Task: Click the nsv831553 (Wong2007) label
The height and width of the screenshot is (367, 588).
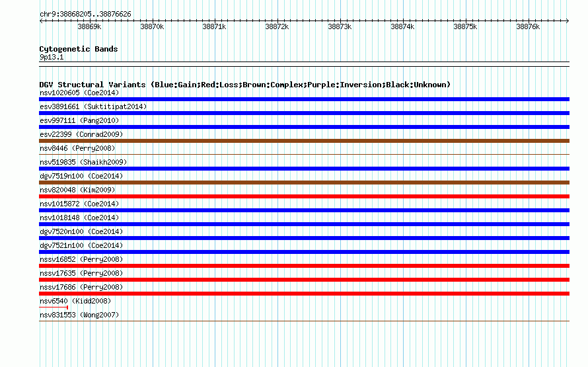Action: [79, 315]
